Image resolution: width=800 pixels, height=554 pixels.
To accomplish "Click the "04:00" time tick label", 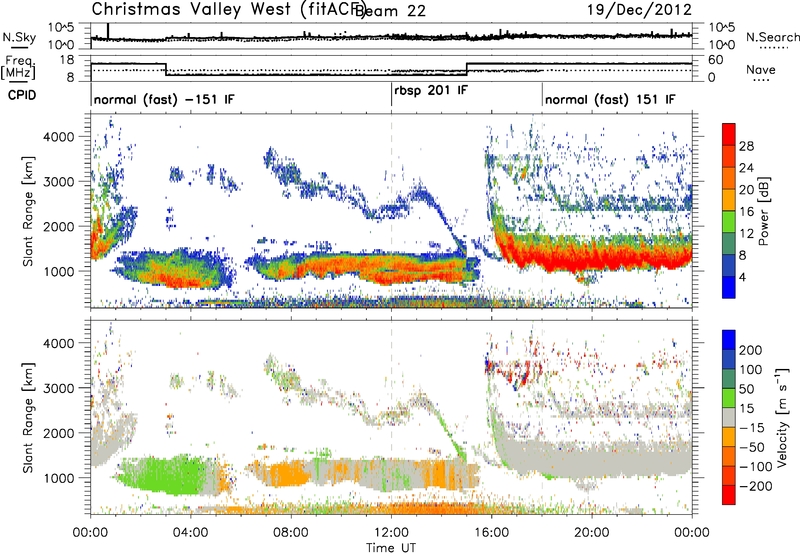I will tap(190, 533).
